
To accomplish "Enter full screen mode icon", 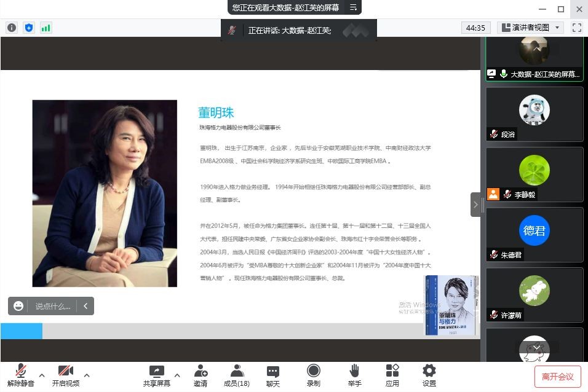I will pos(576,28).
